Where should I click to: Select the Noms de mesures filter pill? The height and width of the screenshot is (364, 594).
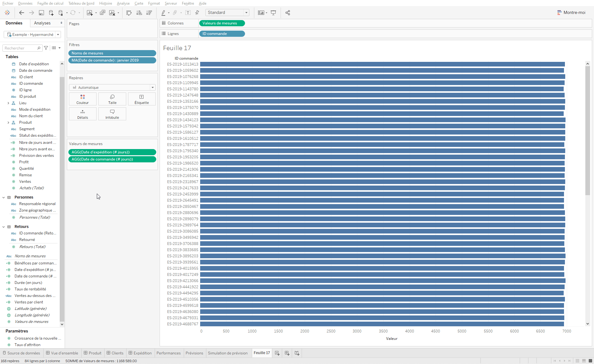(112, 53)
